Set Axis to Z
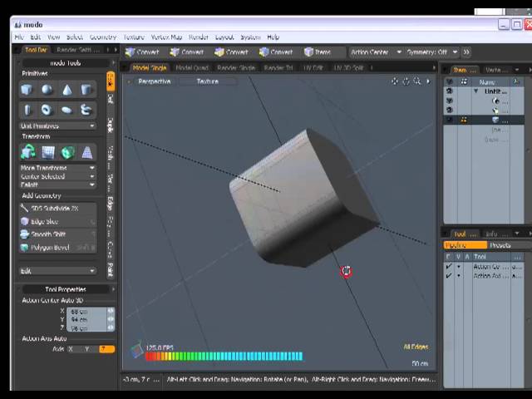The height and width of the screenshot is (399, 532). [106, 349]
